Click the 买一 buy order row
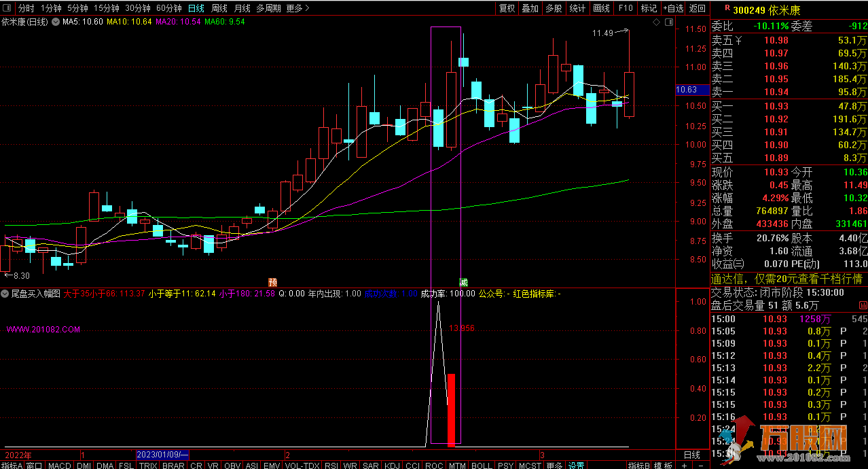The width and height of the screenshot is (868, 469). (x=789, y=107)
